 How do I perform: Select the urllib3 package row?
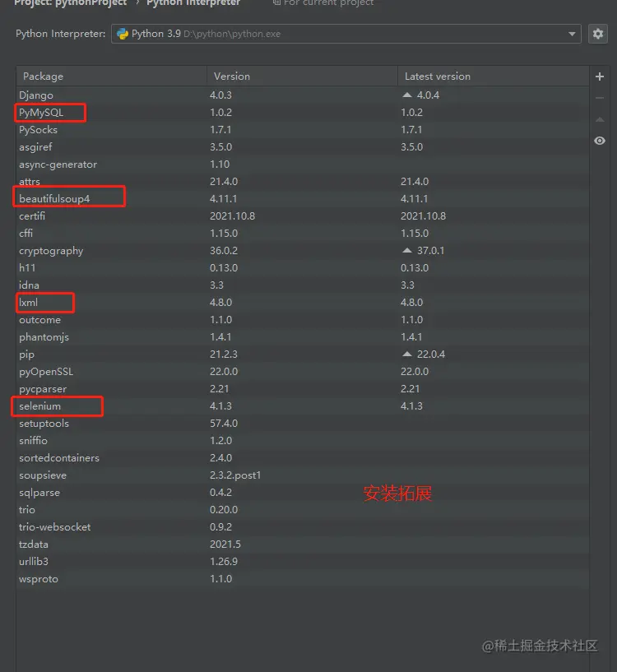pos(302,562)
